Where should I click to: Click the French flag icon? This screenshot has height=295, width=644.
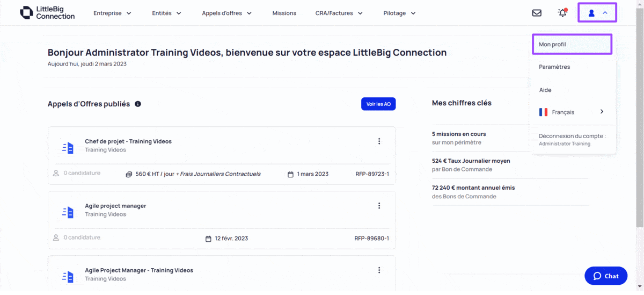543,112
